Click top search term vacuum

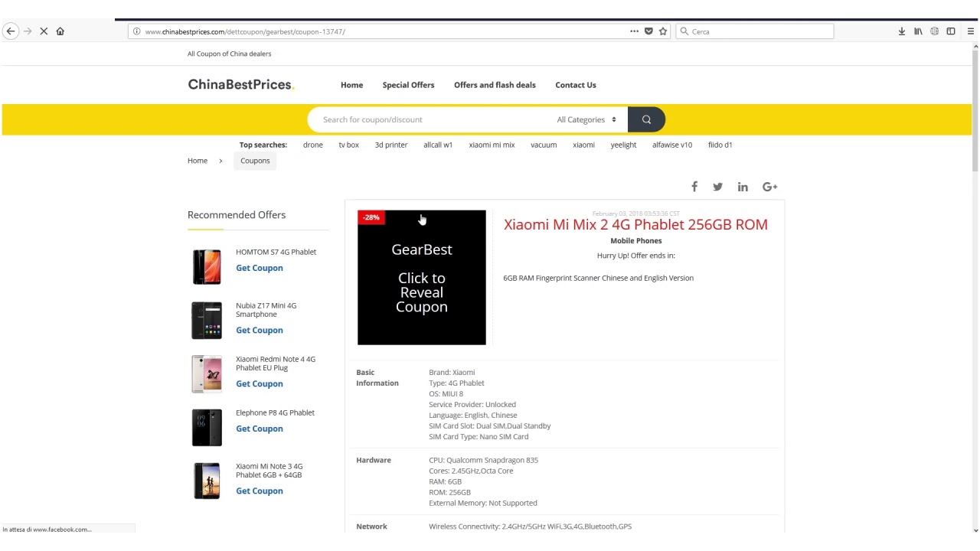(x=544, y=145)
